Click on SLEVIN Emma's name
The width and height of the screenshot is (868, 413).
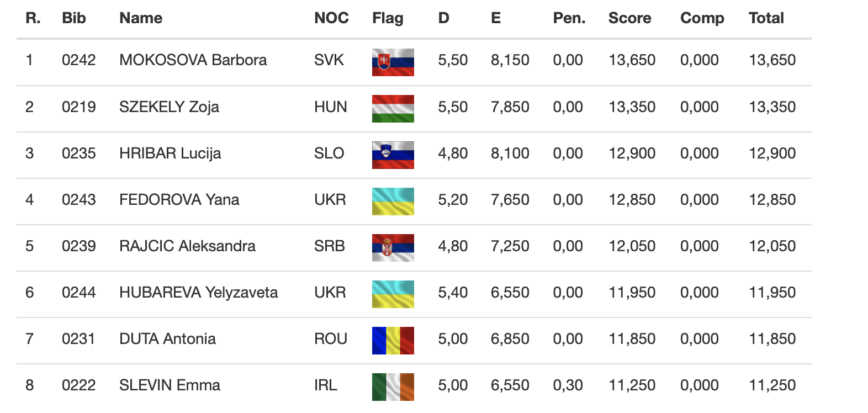tap(170, 385)
